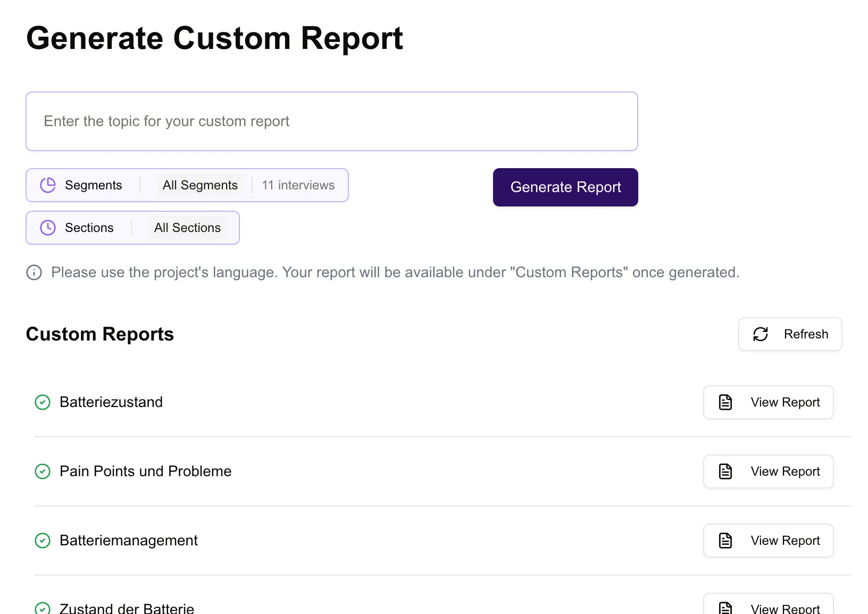Click the document icon next to Pain Points View Report
This screenshot has height=614, width=868.
tap(724, 471)
